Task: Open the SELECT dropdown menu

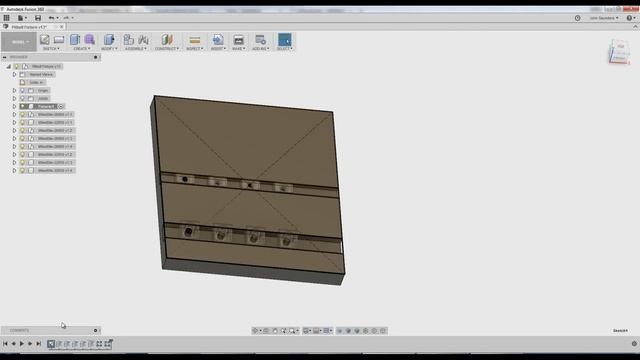Action: (x=284, y=49)
